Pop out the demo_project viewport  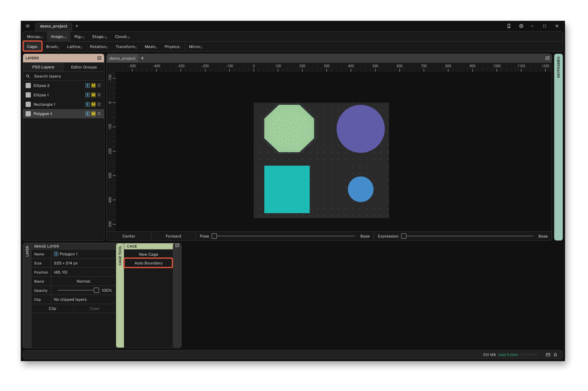point(547,58)
